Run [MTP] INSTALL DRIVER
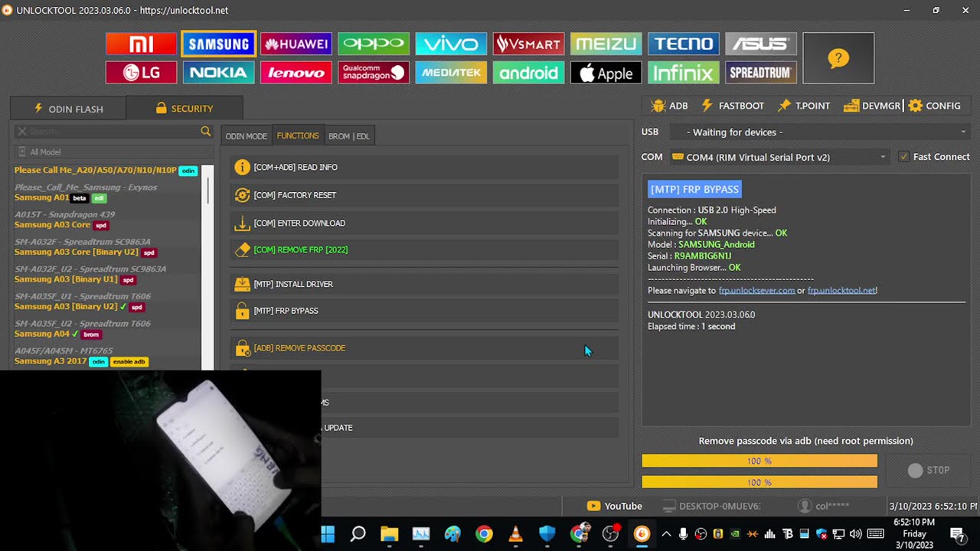Screen dimensions: 980x551 click(x=424, y=284)
